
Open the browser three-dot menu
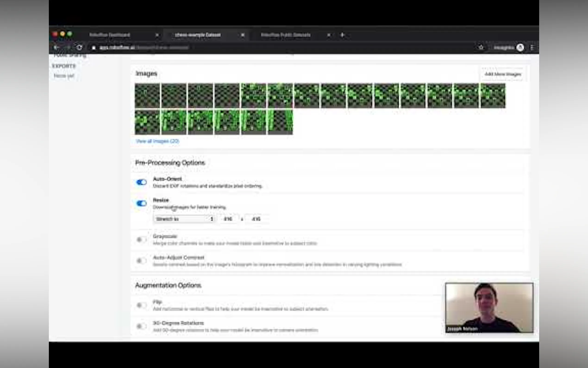pyautogui.click(x=532, y=48)
